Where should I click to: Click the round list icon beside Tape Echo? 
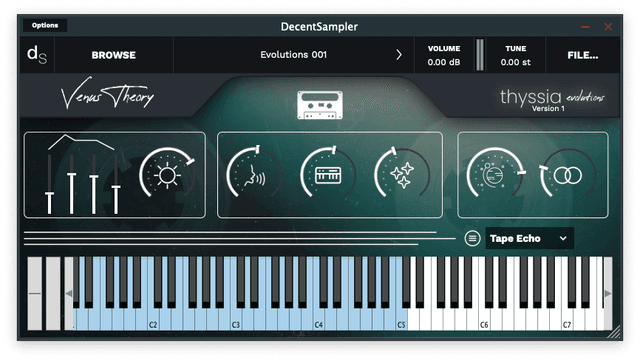pyautogui.click(x=472, y=238)
